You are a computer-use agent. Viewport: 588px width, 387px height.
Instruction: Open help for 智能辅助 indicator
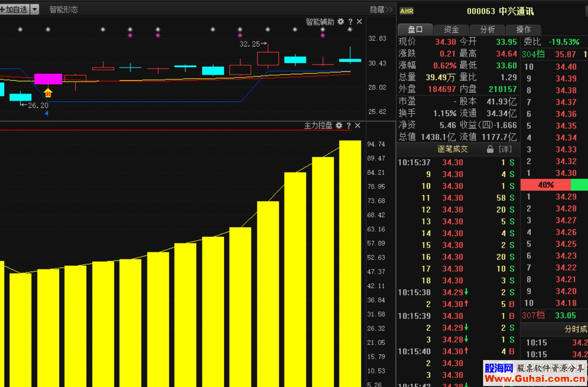coord(350,22)
